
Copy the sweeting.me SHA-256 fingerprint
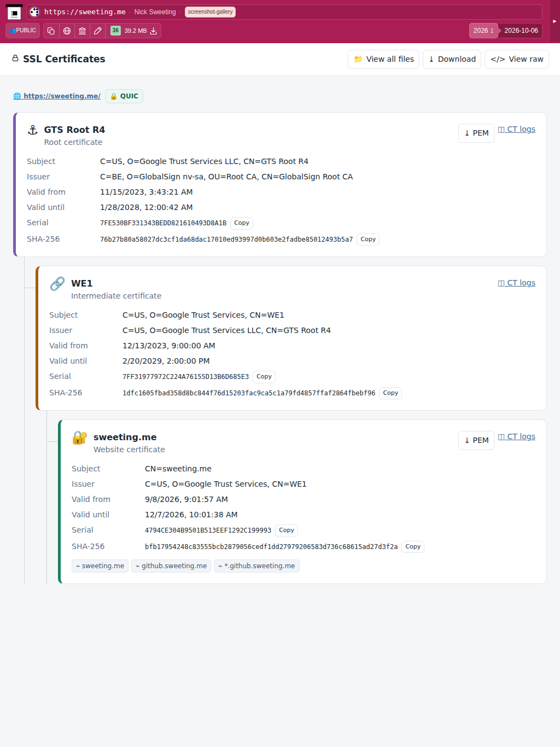point(413,547)
